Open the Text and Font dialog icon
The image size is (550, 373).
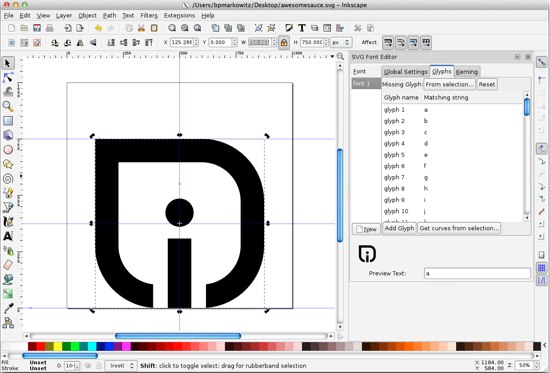(302, 28)
